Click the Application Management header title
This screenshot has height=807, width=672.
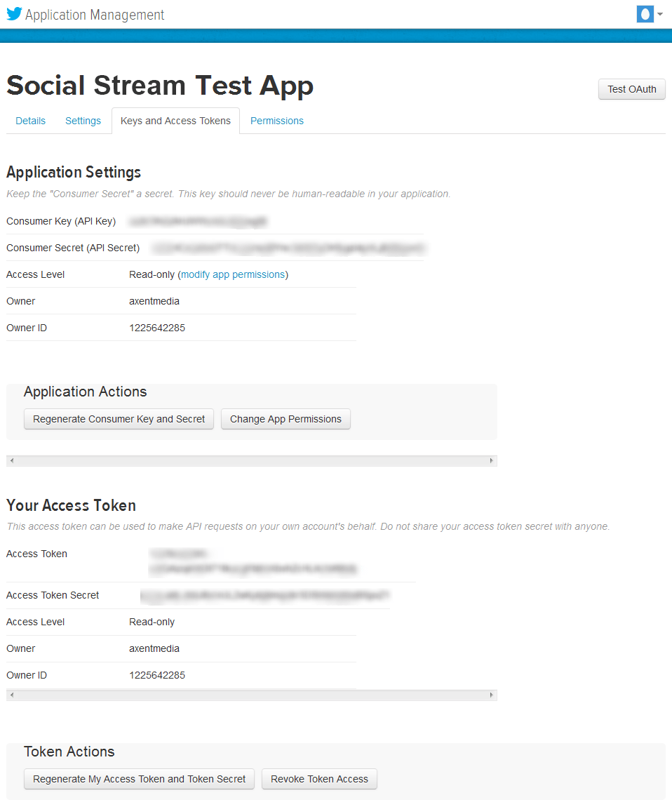tap(95, 15)
